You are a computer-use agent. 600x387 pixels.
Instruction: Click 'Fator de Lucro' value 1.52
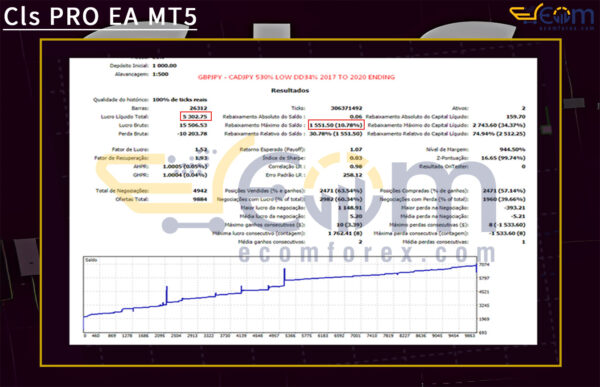click(201, 149)
